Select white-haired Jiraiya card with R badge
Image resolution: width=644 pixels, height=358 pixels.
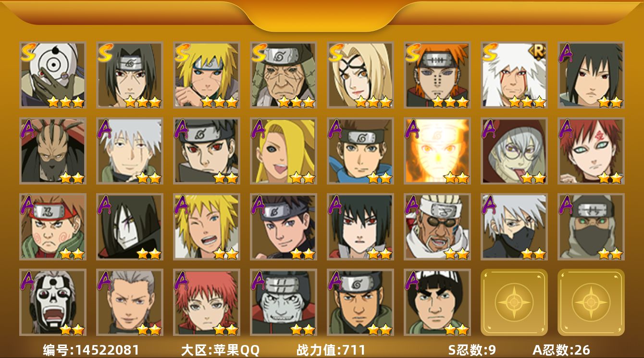tap(514, 74)
